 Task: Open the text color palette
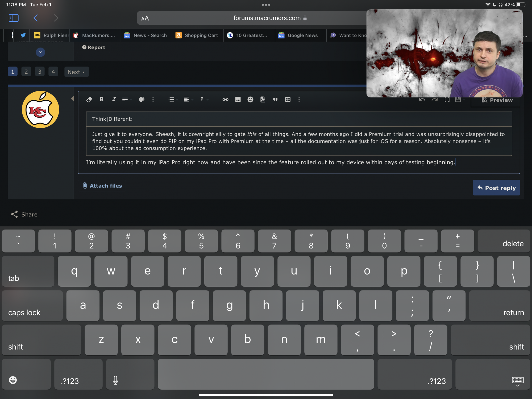point(142,99)
